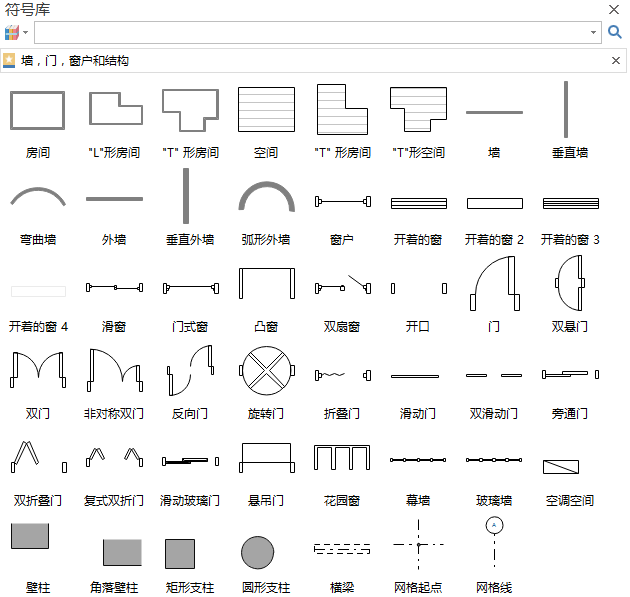This screenshot has height=597, width=630.
Task: Choose the 外墙 exterior wall symbol
Action: point(115,199)
